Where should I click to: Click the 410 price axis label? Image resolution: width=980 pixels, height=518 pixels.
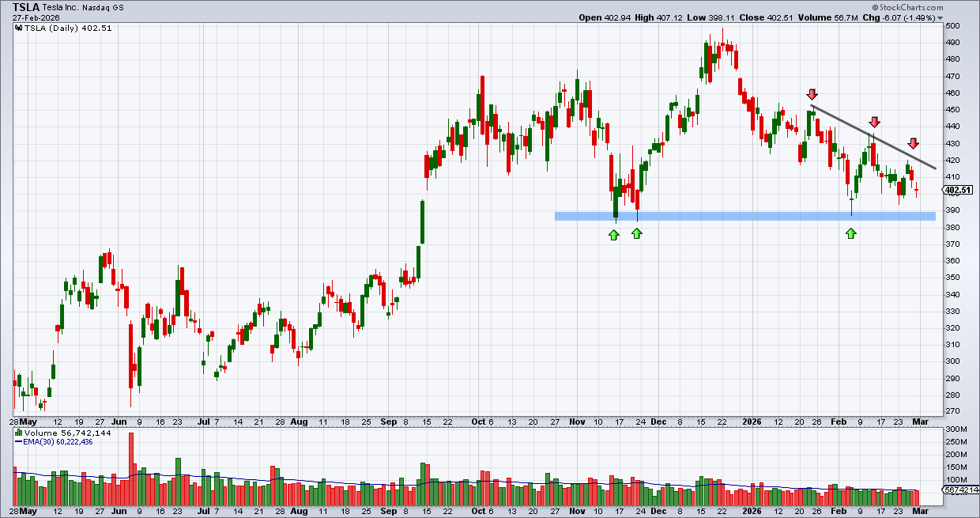click(x=953, y=176)
